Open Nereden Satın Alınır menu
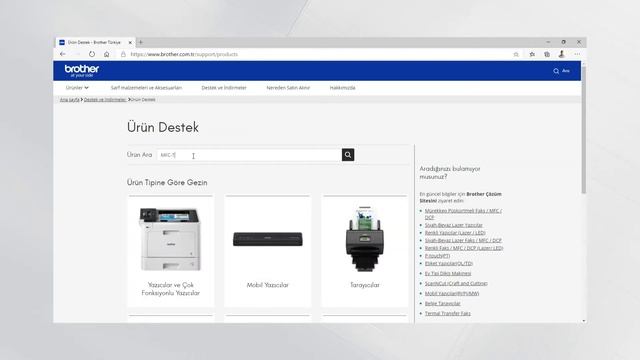640x360 pixels. 288,88
